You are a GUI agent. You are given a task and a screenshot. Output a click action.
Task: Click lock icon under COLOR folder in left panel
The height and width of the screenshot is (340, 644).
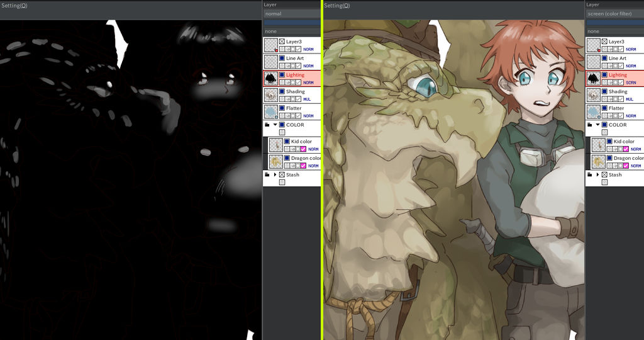(x=282, y=132)
